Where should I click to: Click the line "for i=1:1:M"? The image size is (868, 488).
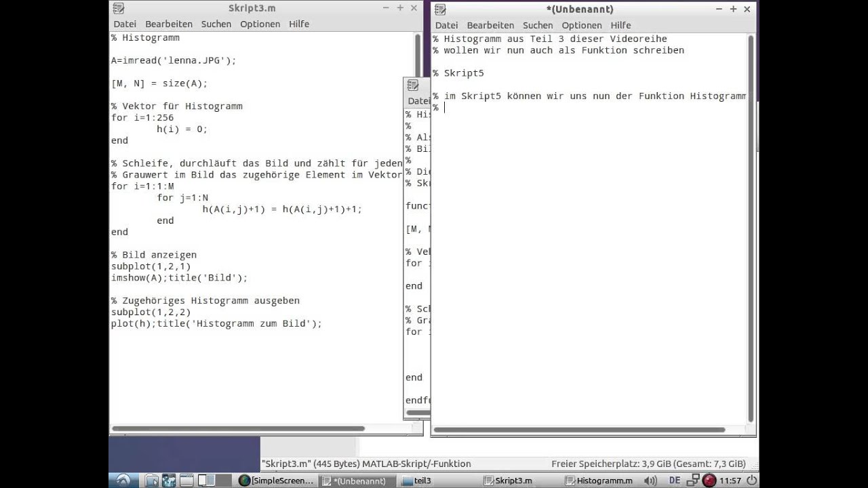coord(142,186)
